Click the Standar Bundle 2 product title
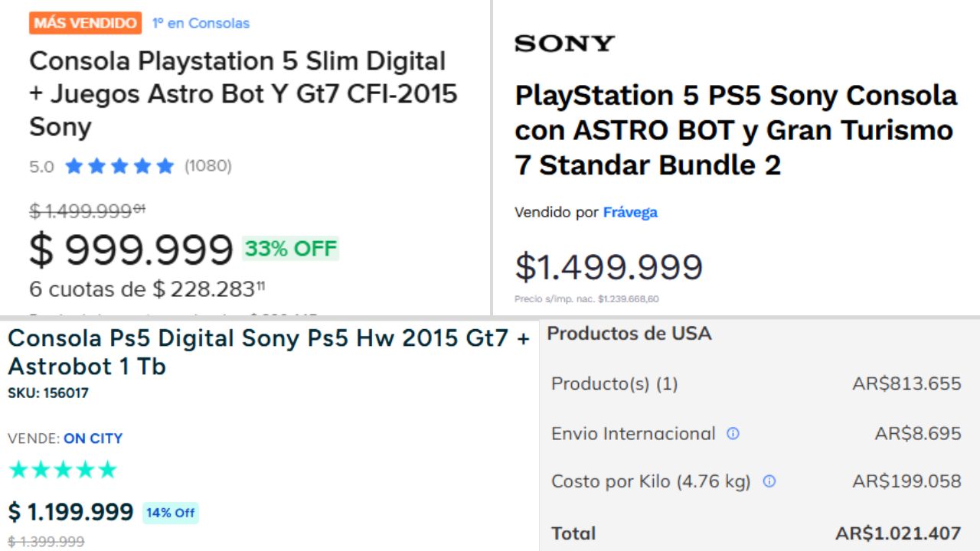The image size is (980, 551). (x=735, y=130)
